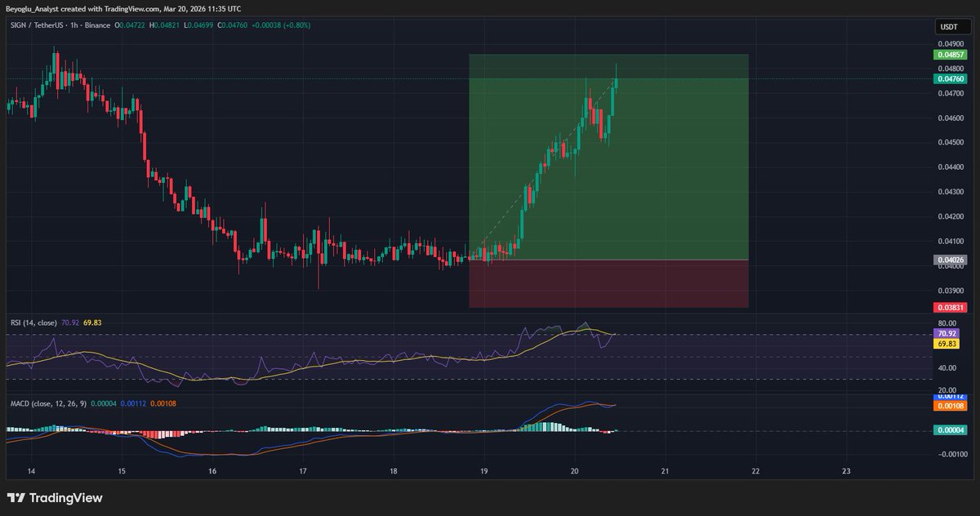Image resolution: width=980 pixels, height=516 pixels.
Task: Click the 0.04100 price axis label
Action: coord(950,241)
